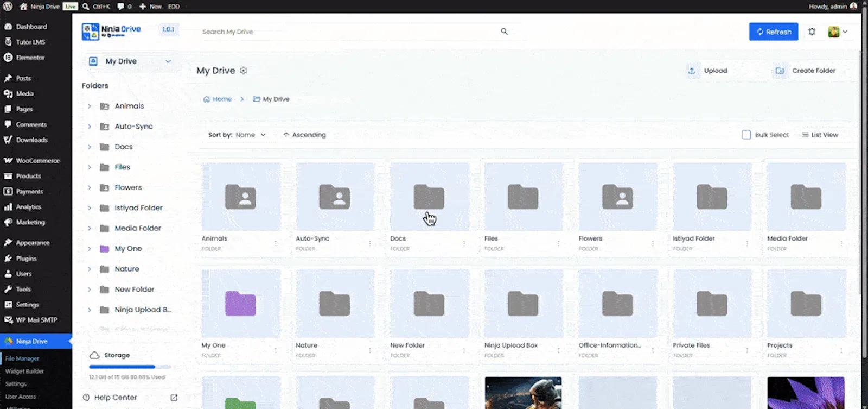The height and width of the screenshot is (409, 868).
Task: Expand Docs in the folder tree
Action: click(x=90, y=147)
